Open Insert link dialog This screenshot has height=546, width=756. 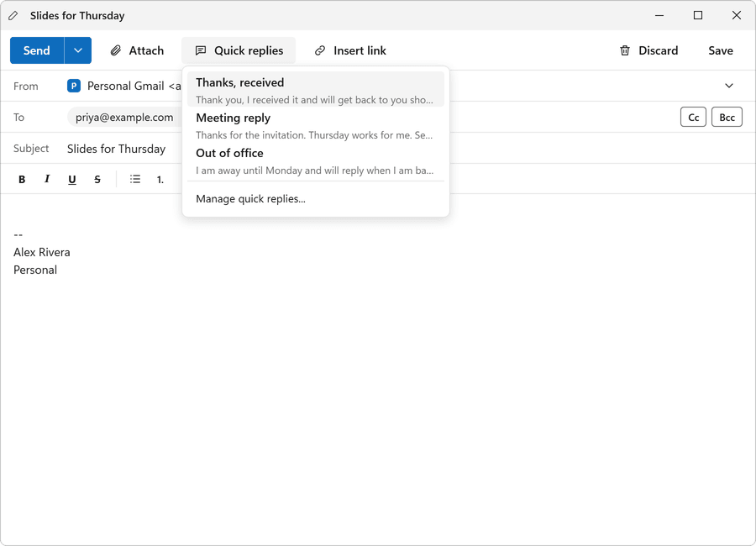click(x=350, y=50)
